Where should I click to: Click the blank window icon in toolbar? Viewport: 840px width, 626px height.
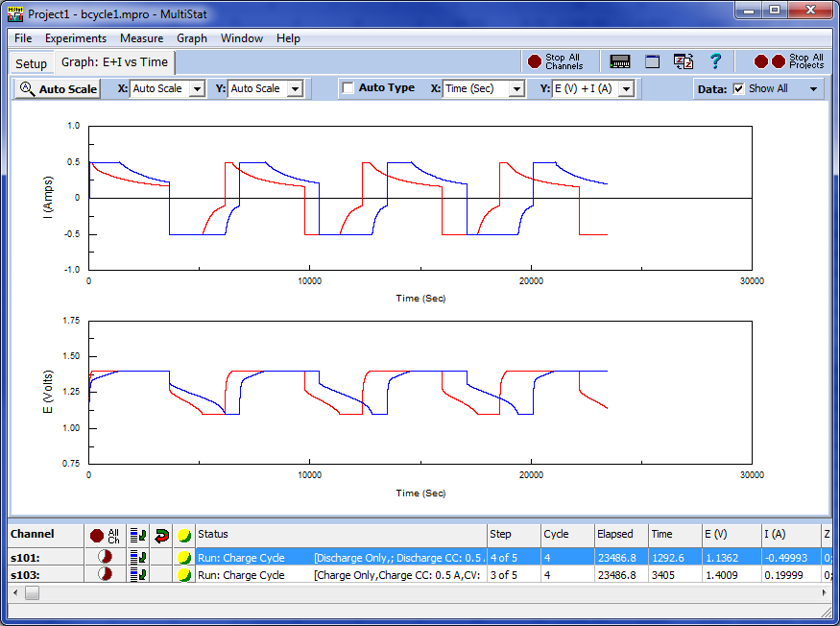[x=652, y=61]
